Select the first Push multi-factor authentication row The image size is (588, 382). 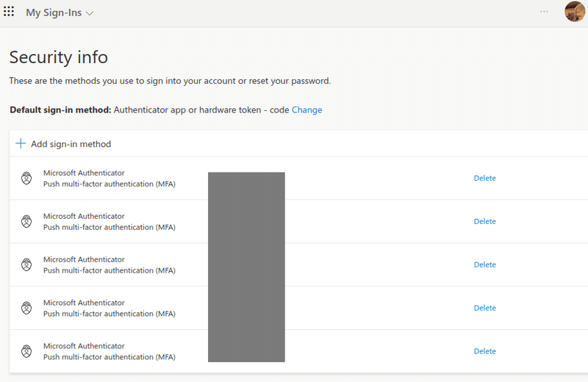click(298, 178)
